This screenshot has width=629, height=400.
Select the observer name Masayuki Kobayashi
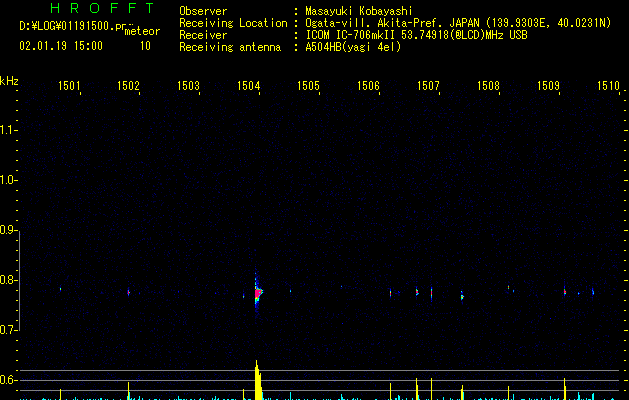(359, 11)
